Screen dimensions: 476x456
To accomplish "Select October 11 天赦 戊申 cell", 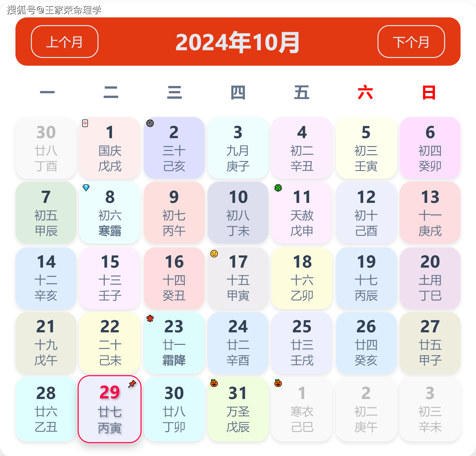I will click(302, 213).
